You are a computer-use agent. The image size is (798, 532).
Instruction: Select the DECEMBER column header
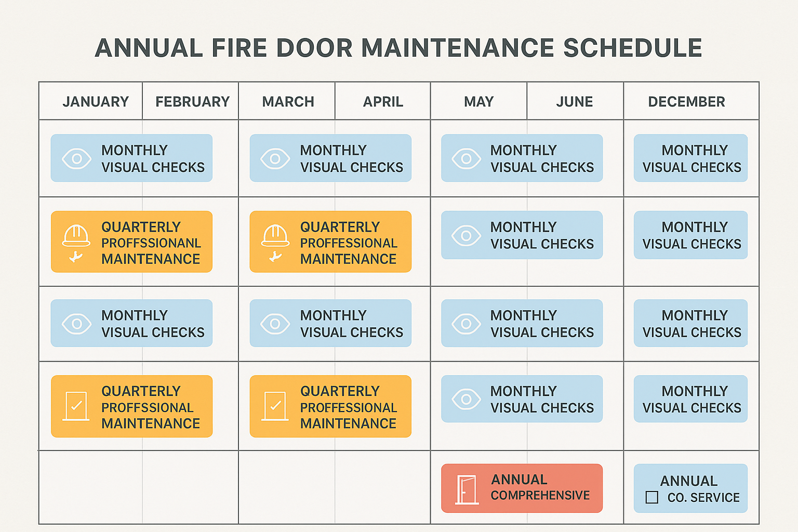[686, 101]
